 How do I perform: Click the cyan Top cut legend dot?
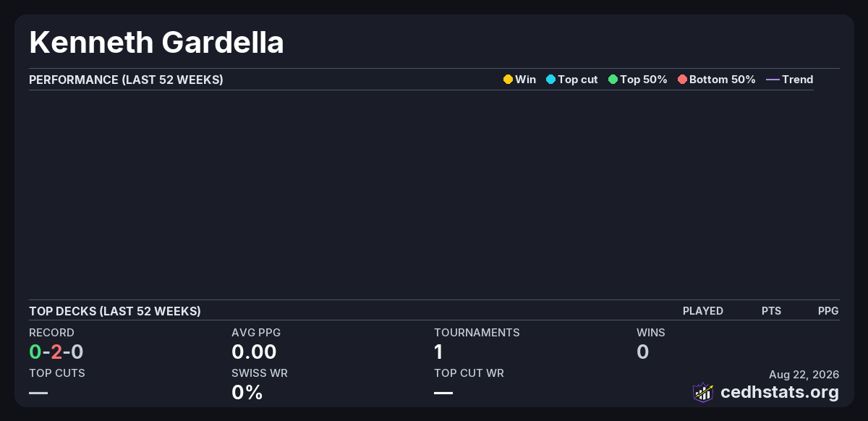click(550, 80)
